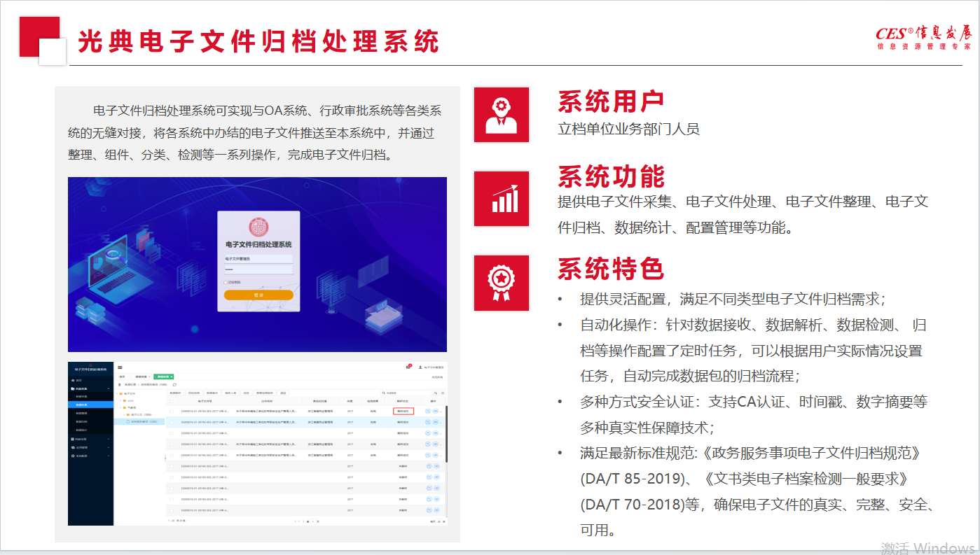Tick the select-all checkbox in the table header
This screenshot has width=980, height=555.
[x=172, y=401]
